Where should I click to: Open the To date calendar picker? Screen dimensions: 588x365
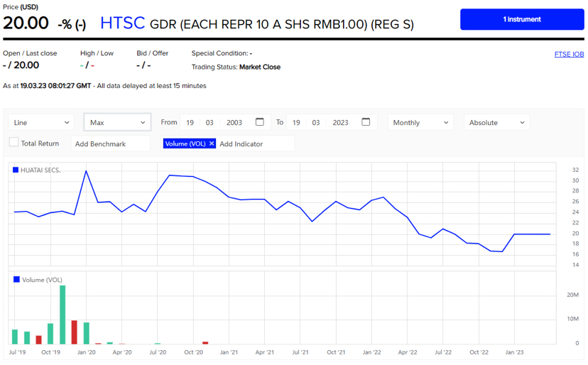pyautogui.click(x=366, y=122)
